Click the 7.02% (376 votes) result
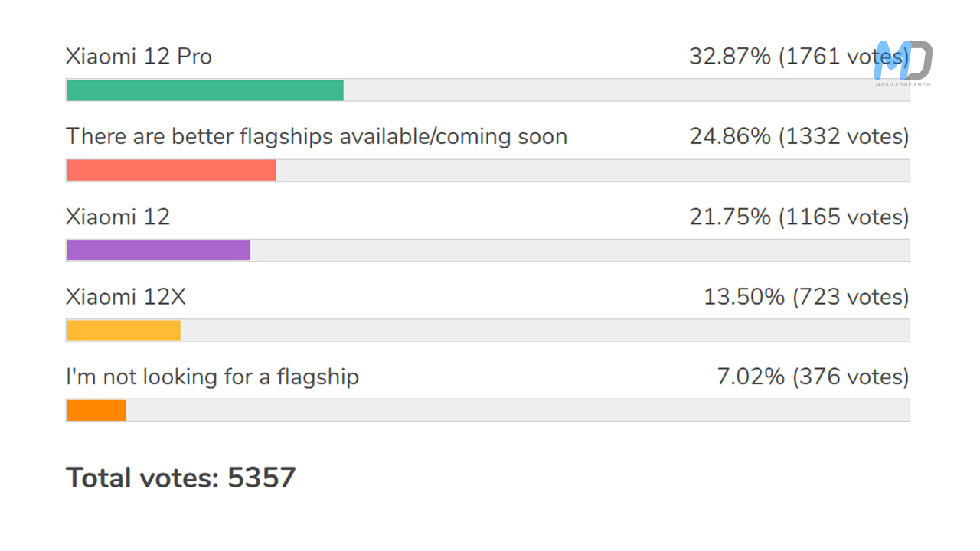Viewport: 980px width, 551px height. (x=812, y=377)
